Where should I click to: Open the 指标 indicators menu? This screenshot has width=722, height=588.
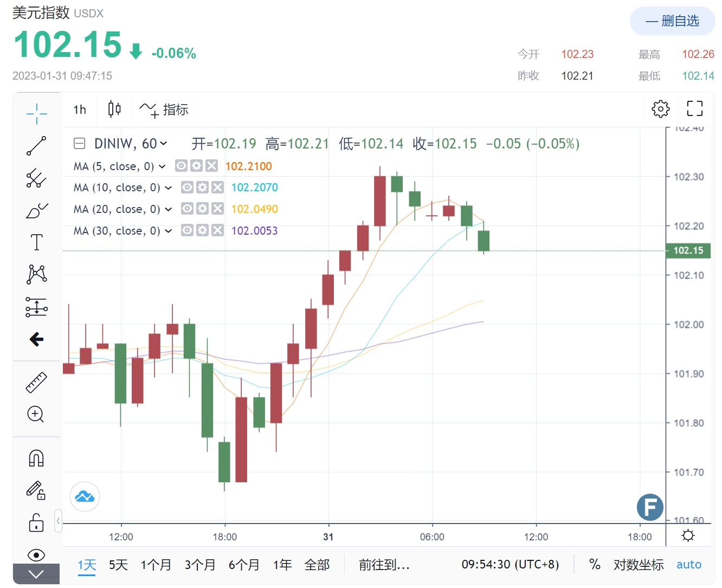point(164,109)
